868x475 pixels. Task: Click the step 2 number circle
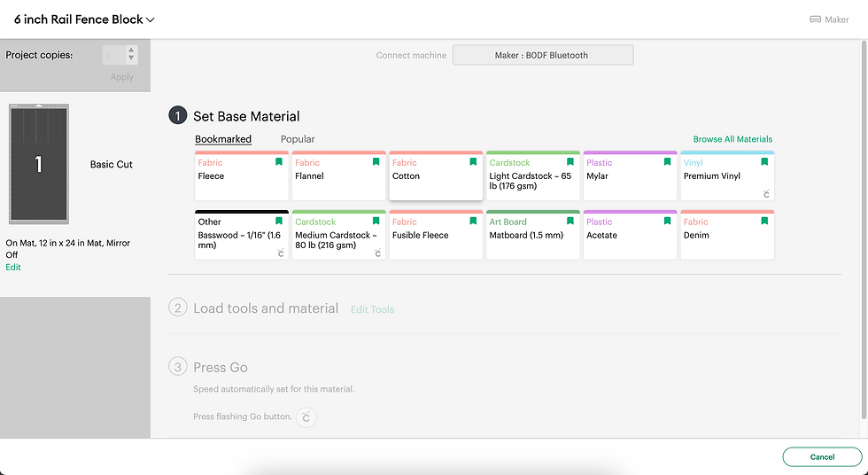point(178,308)
